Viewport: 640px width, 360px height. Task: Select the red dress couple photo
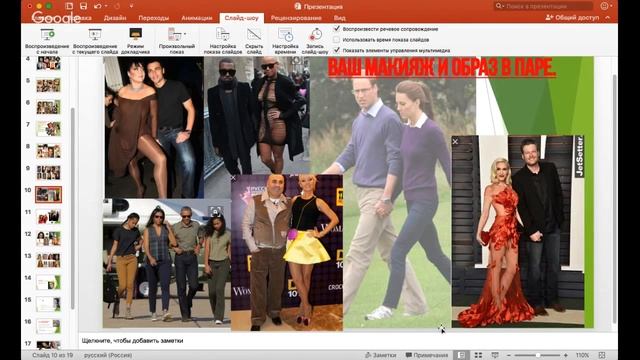(x=518, y=231)
